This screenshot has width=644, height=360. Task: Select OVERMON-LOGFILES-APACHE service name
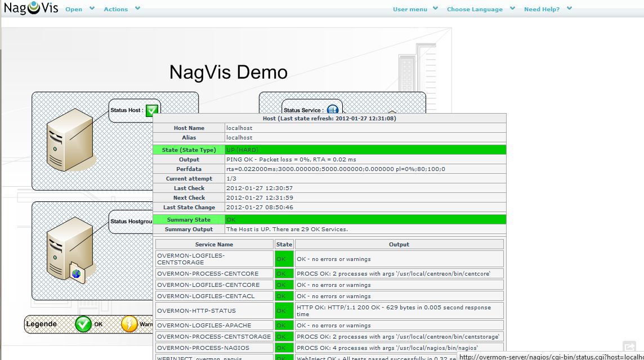pyautogui.click(x=204, y=325)
